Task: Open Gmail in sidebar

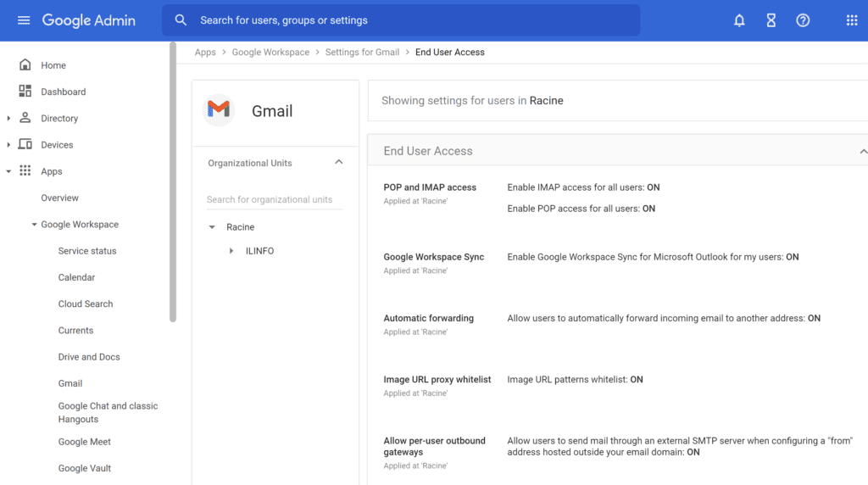Action: coord(70,383)
